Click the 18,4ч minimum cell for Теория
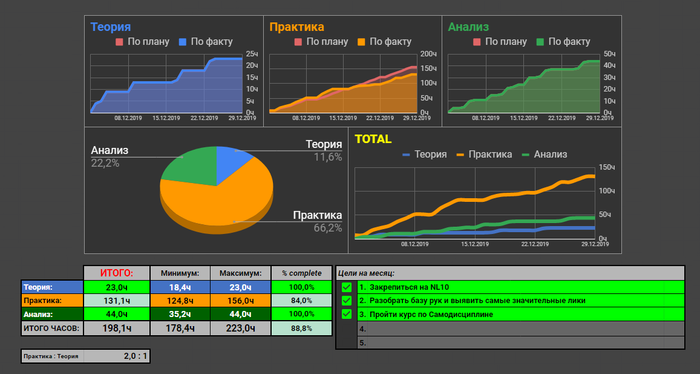700x374 pixels. pos(180,287)
